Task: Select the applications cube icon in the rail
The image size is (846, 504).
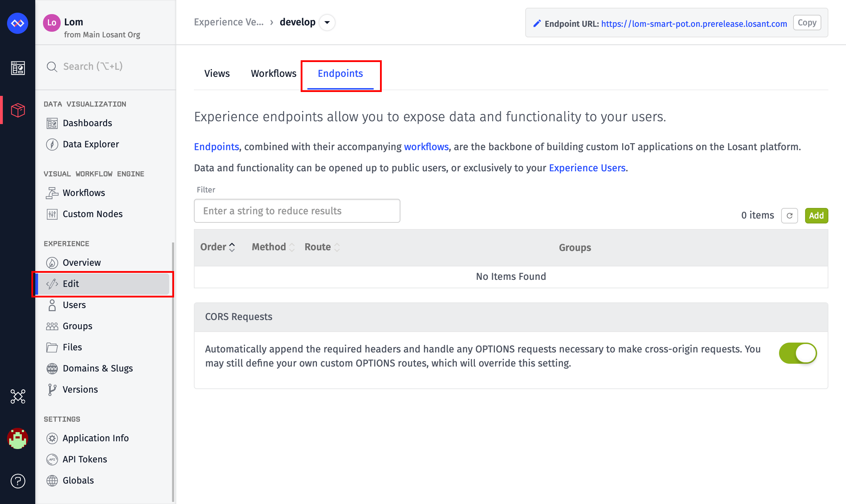Action: pos(18,110)
